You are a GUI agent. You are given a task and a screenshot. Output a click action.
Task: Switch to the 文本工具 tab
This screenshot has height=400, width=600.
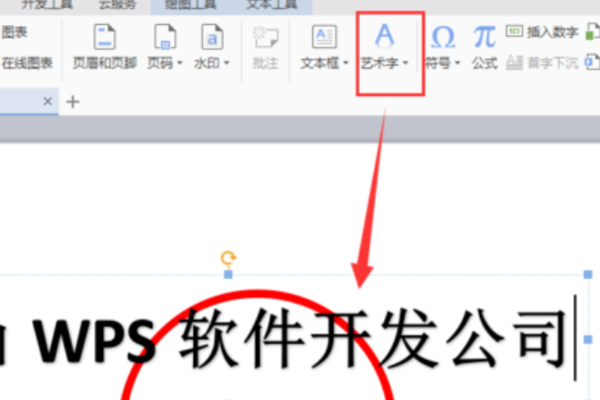(x=271, y=5)
